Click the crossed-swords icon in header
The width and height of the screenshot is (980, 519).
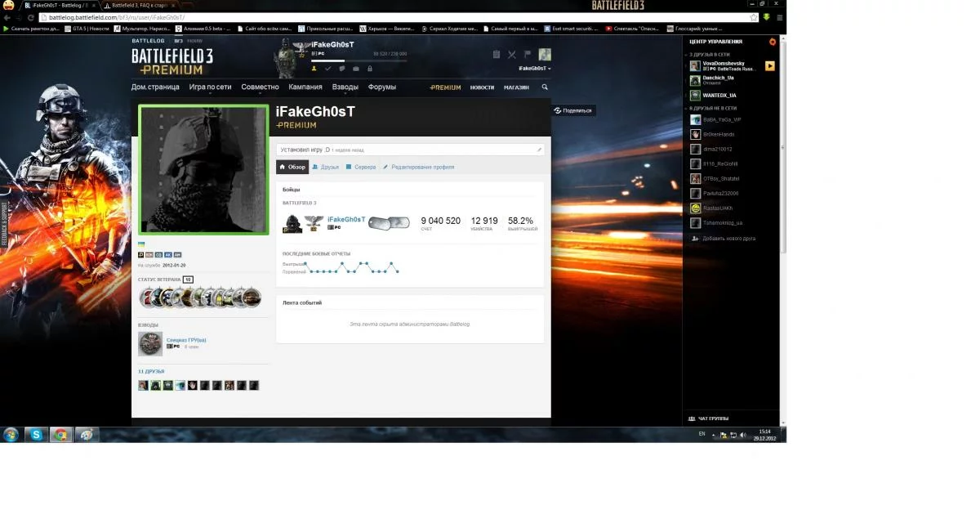(x=512, y=55)
